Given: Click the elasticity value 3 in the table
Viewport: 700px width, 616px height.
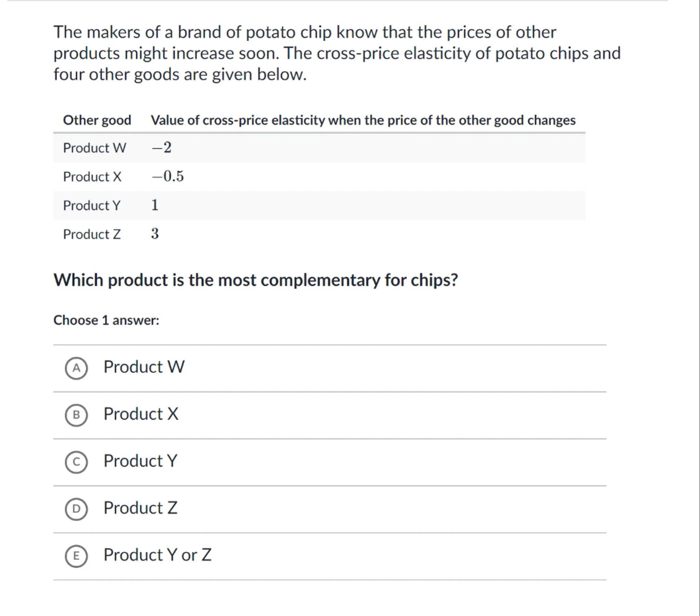Looking at the screenshot, I should pyautogui.click(x=155, y=234).
